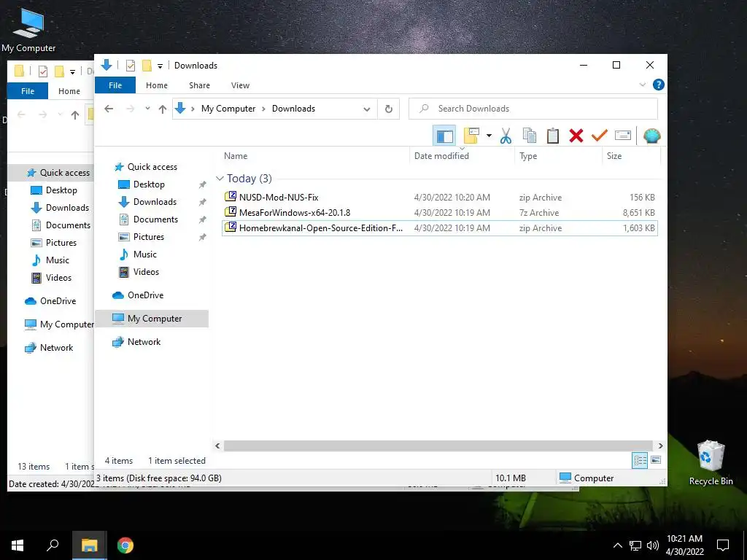Switch to Details view button
The width and height of the screenshot is (747, 560).
point(640,460)
